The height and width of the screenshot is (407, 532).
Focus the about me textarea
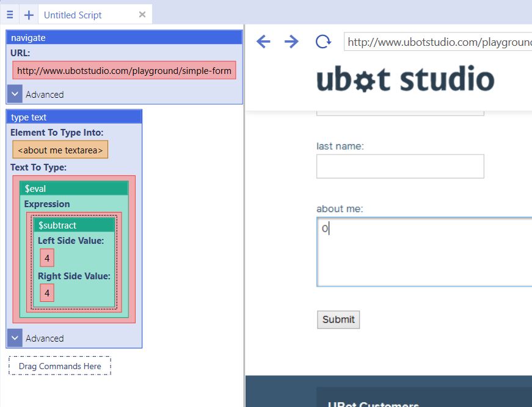(424, 252)
